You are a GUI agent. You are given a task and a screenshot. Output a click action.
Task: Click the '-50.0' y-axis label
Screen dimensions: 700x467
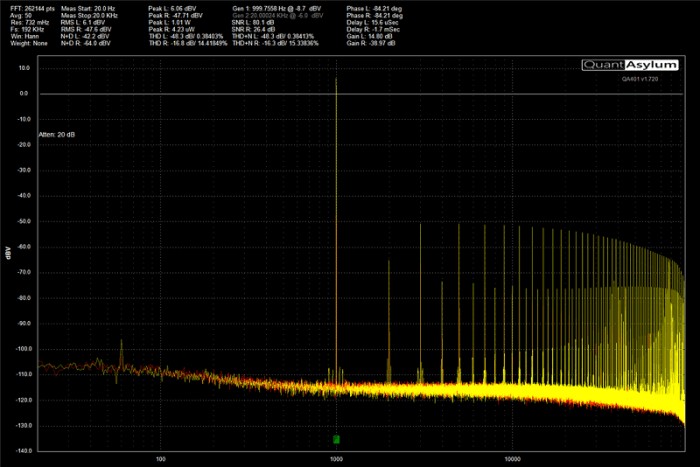click(23, 221)
